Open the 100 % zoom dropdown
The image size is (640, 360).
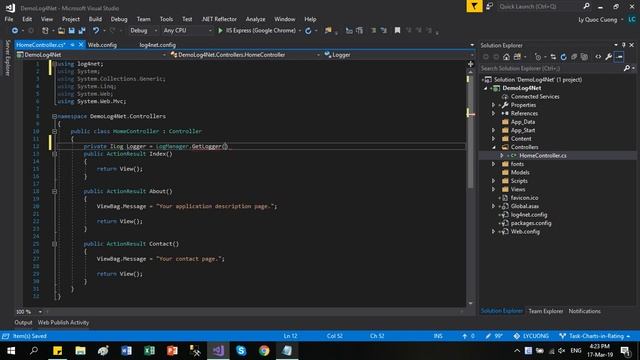(40, 312)
